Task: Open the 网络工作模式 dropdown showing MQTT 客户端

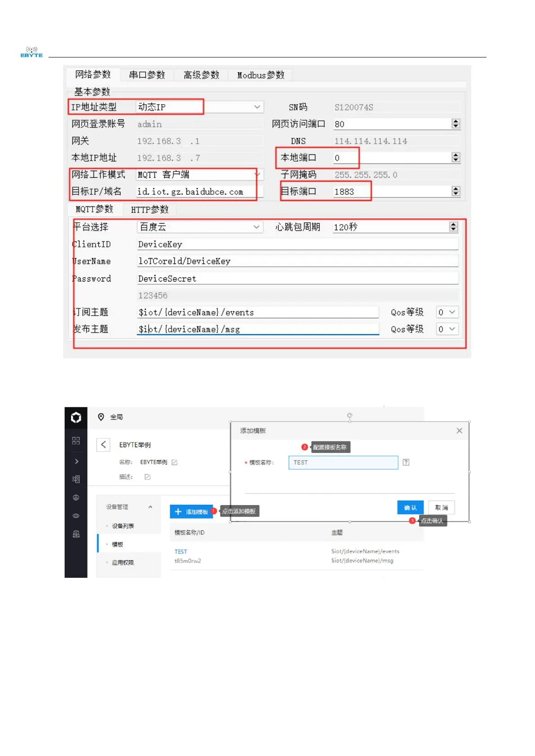Action: 199,175
